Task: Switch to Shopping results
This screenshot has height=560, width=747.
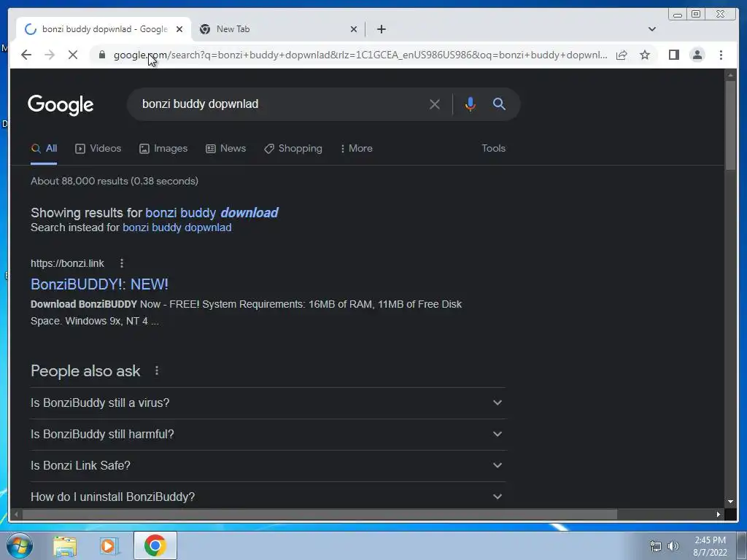Action: tap(293, 149)
